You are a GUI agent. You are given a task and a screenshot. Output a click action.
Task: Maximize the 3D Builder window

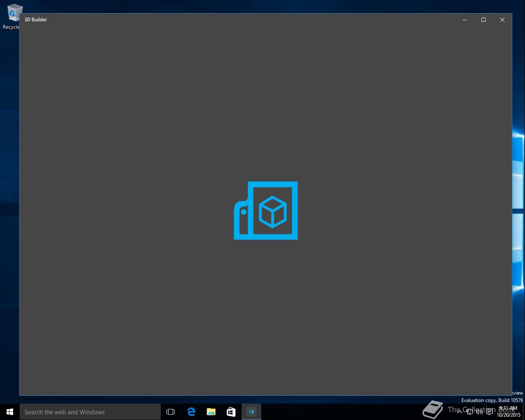(484, 20)
